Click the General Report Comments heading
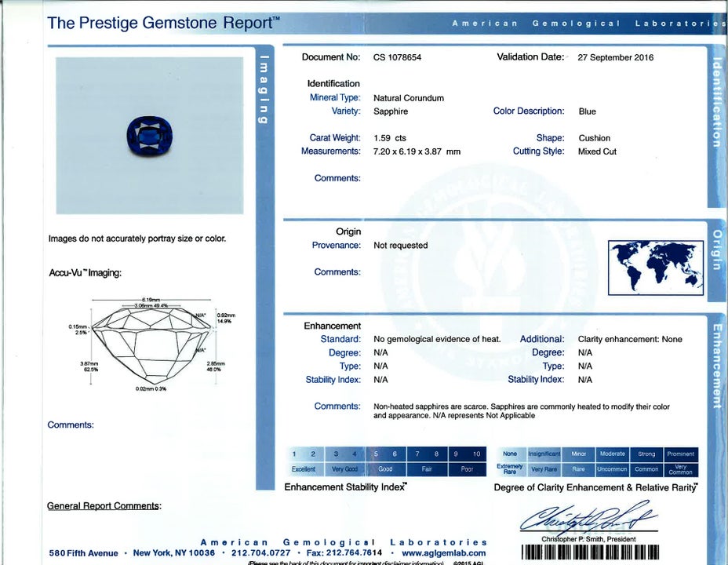Viewport: 728px width, 565px height. tap(104, 505)
